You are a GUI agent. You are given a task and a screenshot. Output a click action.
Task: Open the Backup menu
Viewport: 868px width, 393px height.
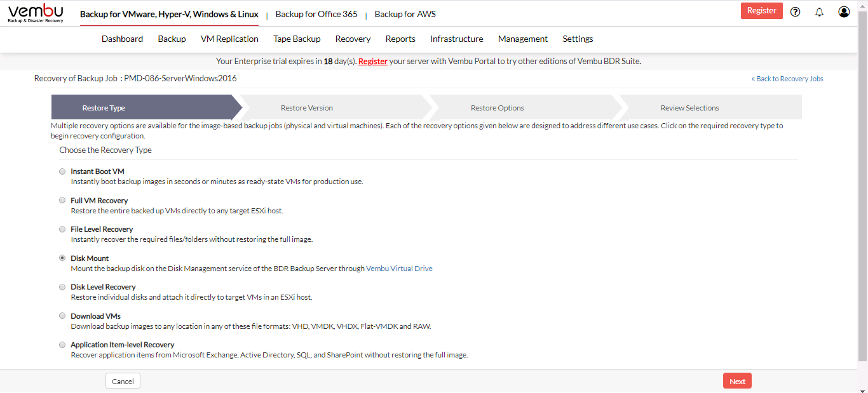[x=172, y=39]
